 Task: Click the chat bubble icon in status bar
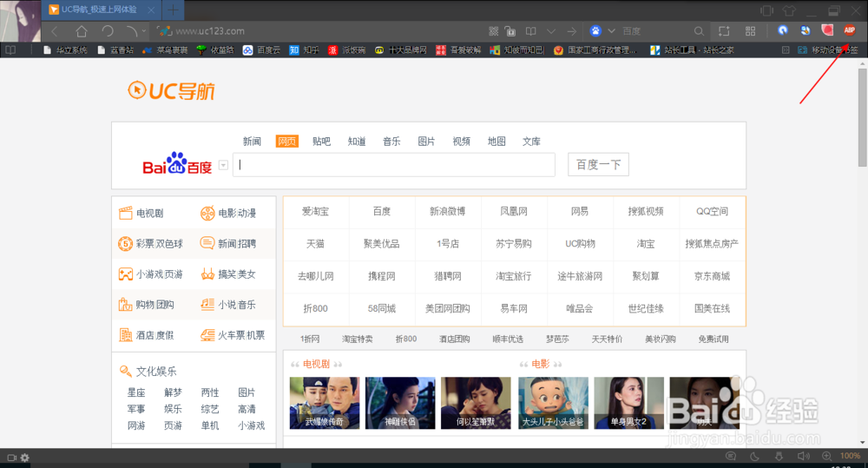[731, 457]
